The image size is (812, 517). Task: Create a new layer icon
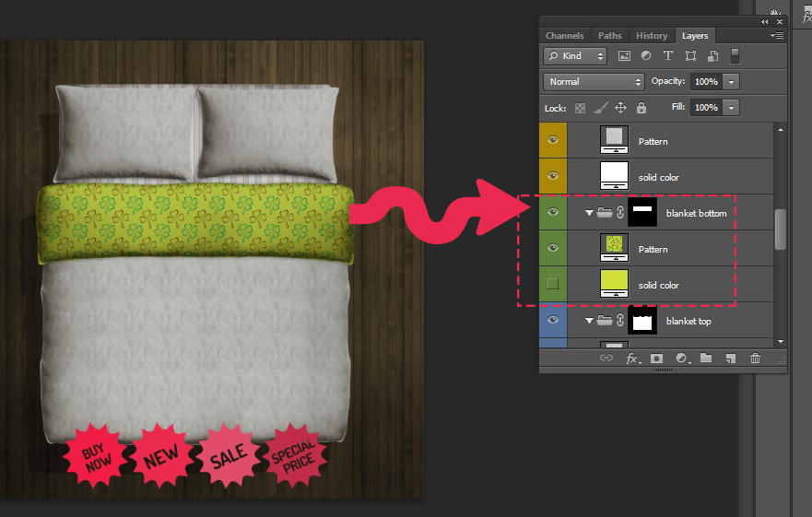(731, 358)
